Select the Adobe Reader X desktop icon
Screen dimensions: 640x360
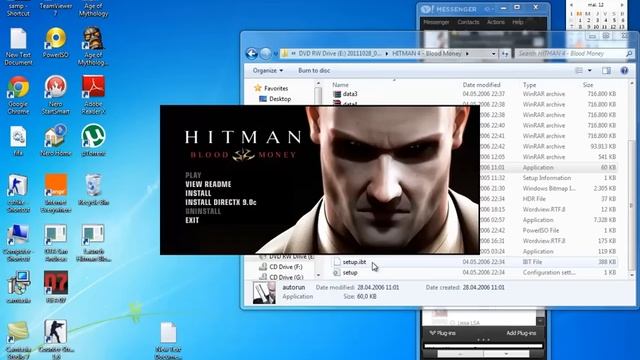point(93,96)
